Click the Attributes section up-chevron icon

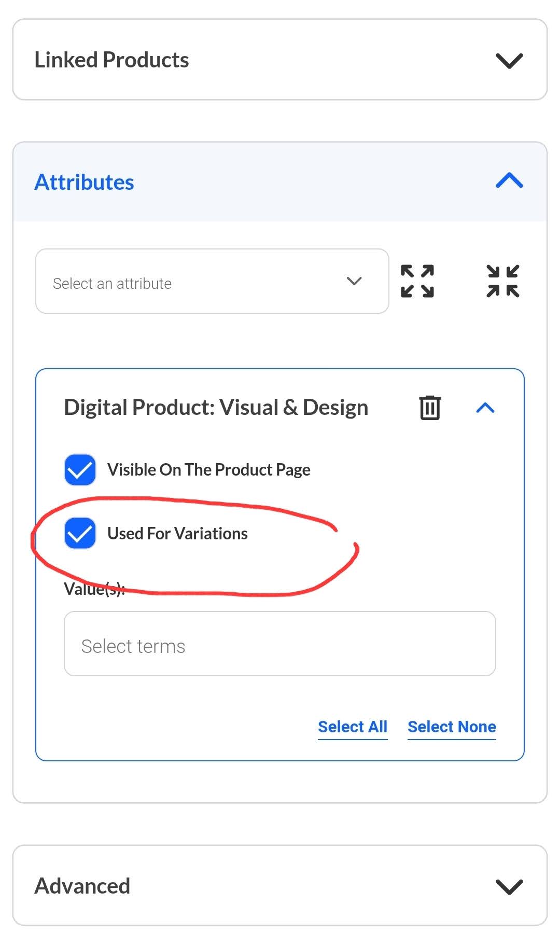(x=509, y=181)
